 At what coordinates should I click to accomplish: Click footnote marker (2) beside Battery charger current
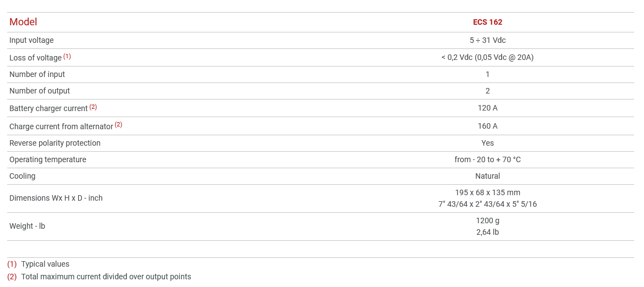click(x=93, y=107)
